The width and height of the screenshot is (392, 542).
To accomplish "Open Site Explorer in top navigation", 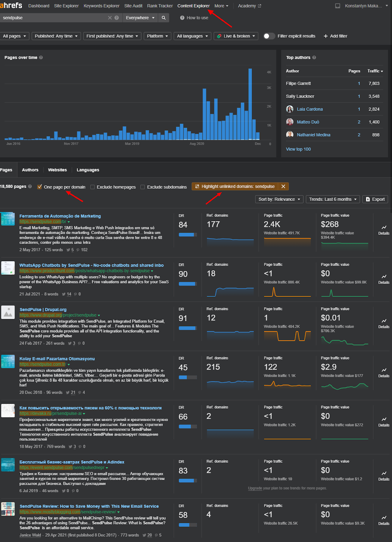I will (x=66, y=6).
